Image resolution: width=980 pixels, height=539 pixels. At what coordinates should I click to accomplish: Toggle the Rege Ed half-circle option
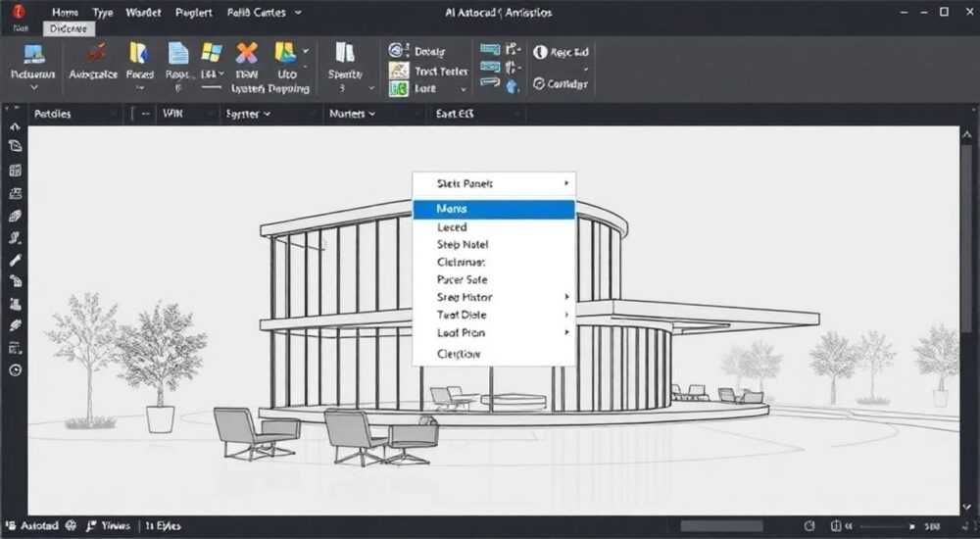(540, 52)
